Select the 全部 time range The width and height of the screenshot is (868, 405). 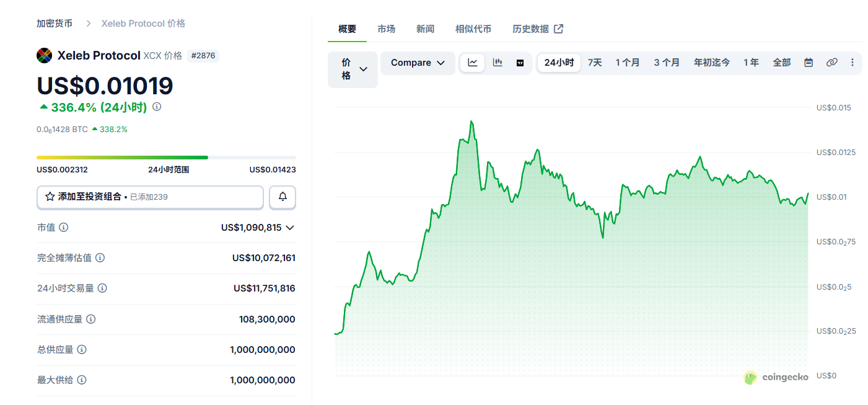tap(782, 63)
